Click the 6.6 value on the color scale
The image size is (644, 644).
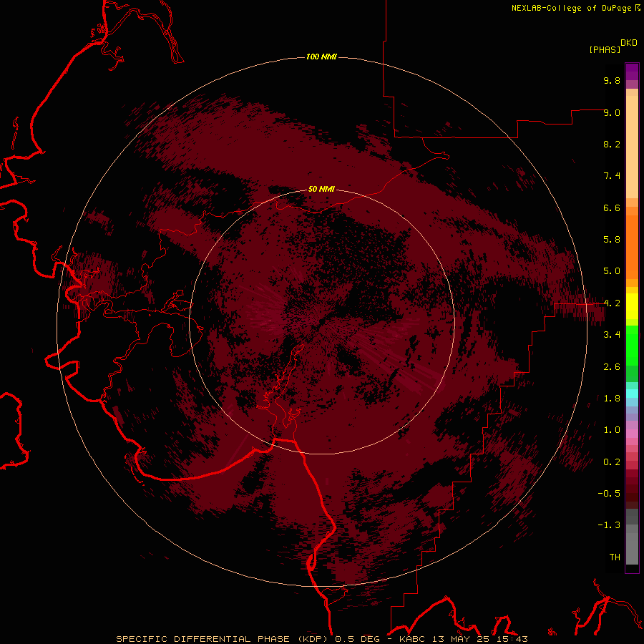tap(612, 208)
